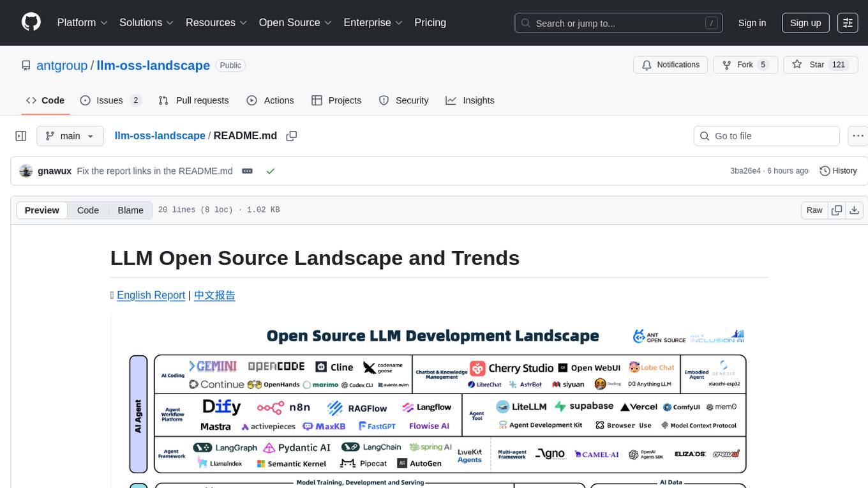The image size is (868, 488).
Task: Open the Actions tab
Action: coord(270,100)
